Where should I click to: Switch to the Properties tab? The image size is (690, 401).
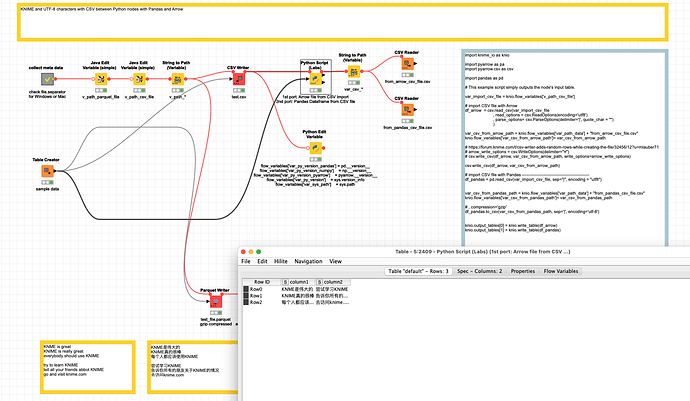(x=523, y=271)
